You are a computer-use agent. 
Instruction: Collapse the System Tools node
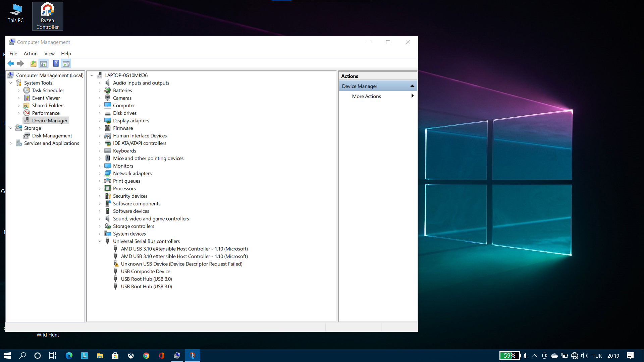11,83
